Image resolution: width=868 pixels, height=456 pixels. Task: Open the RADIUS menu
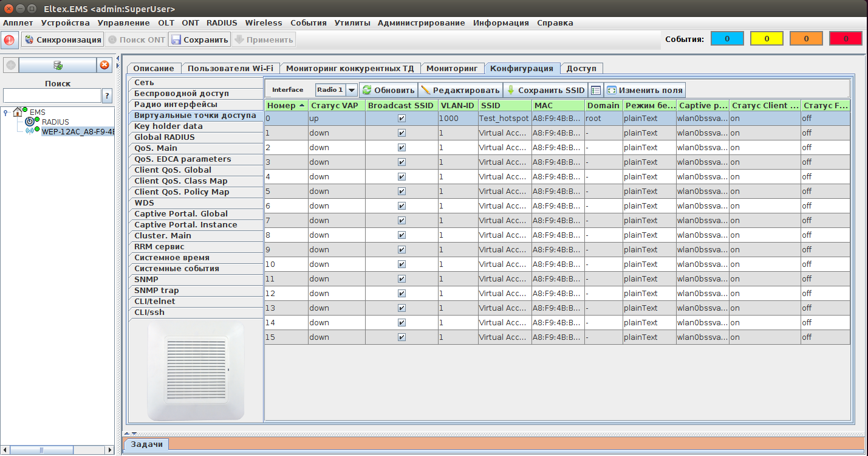(222, 22)
